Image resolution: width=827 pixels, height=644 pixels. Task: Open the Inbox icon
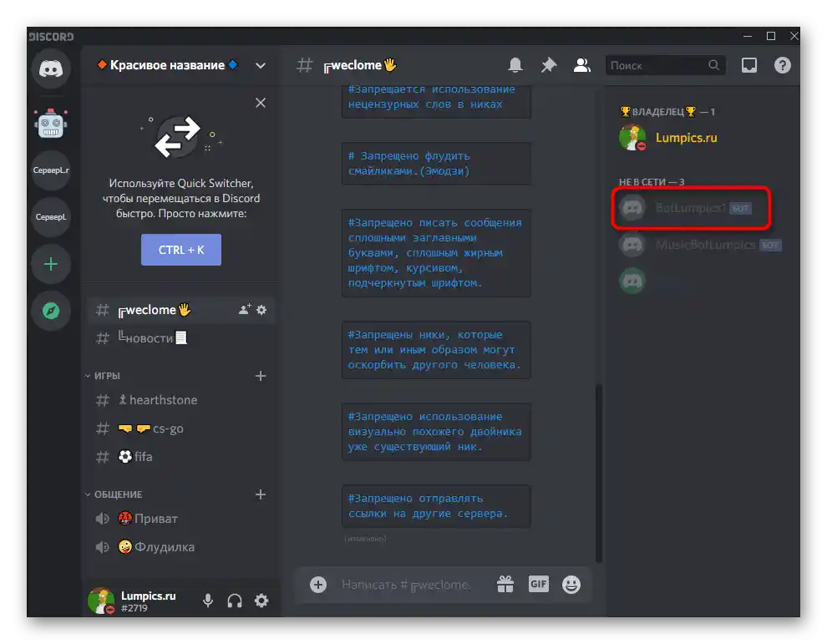(x=749, y=65)
